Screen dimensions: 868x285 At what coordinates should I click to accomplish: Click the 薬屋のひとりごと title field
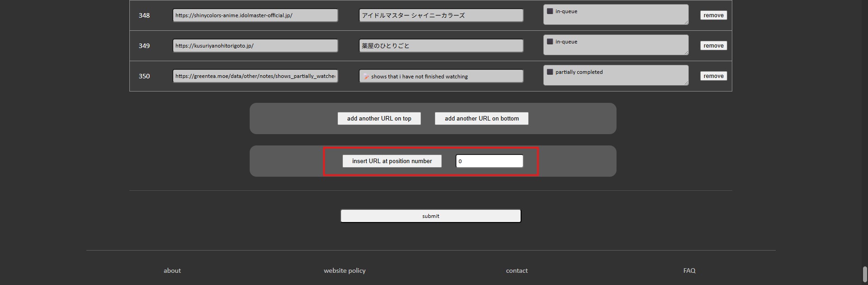pos(441,46)
